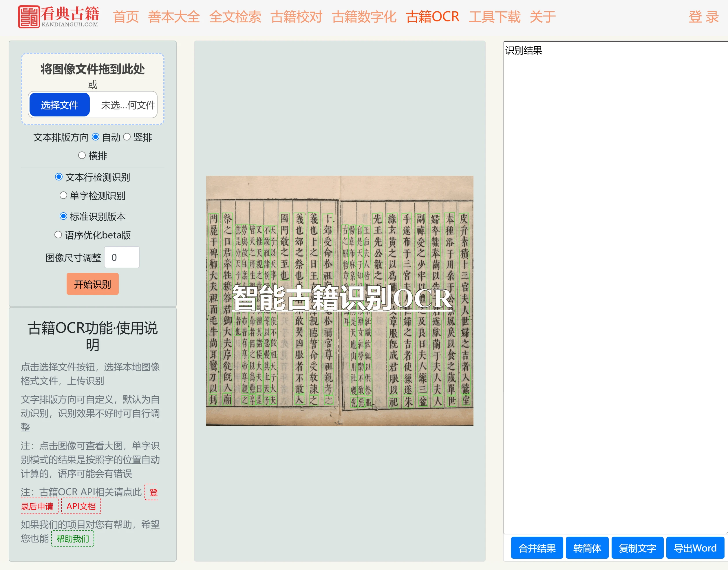This screenshot has height=570, width=728.
Task: Click the 看典古籍 site logo
Action: click(58, 16)
